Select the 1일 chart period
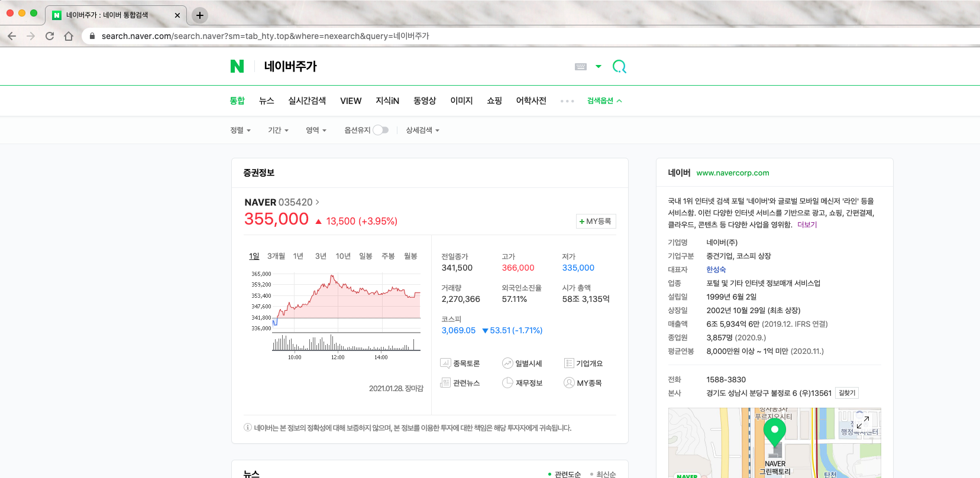Viewport: 980px width, 478px height. 254,256
